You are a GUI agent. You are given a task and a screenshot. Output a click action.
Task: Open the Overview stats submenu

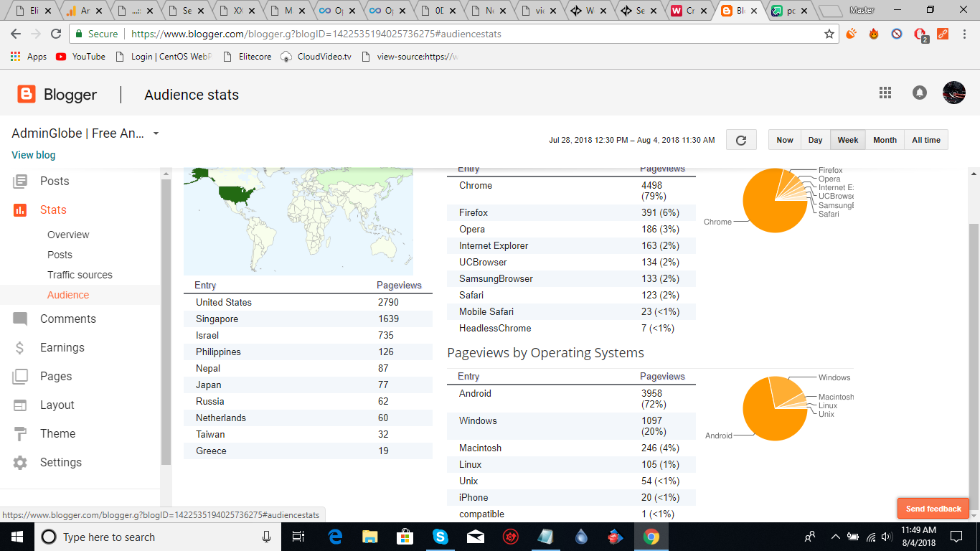(68, 235)
